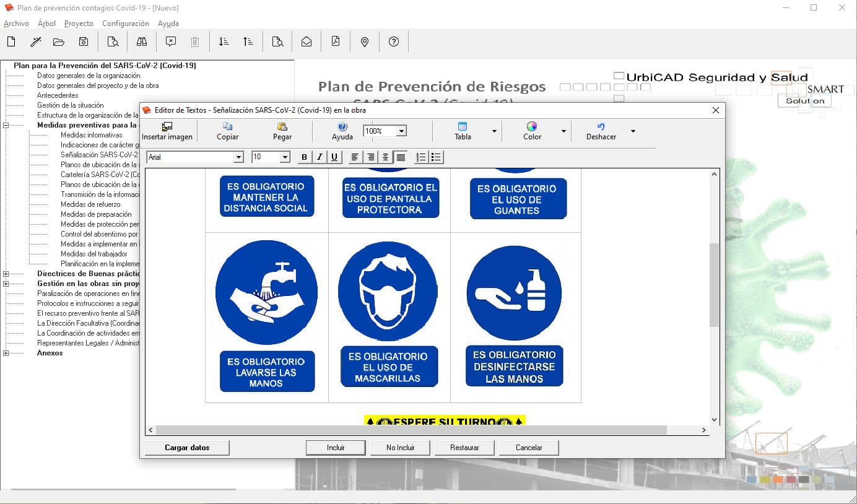Screen dimensions: 857x504
Task: Click the Copiar icon in text editor
Action: click(227, 126)
